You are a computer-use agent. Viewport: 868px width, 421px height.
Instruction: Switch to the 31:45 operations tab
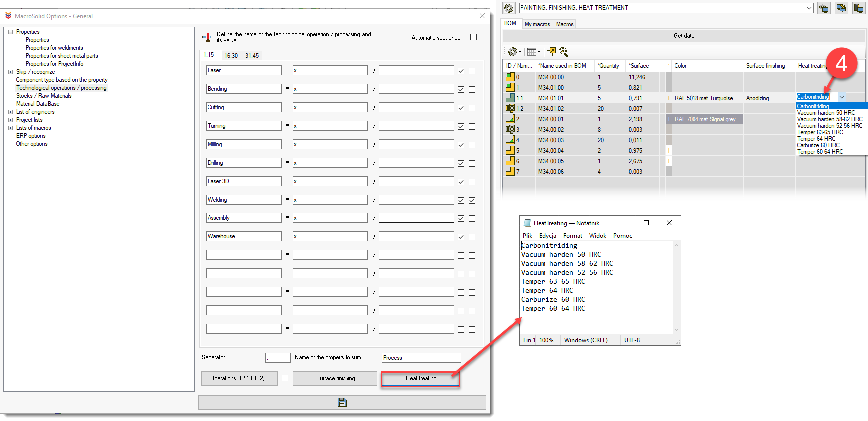point(252,56)
